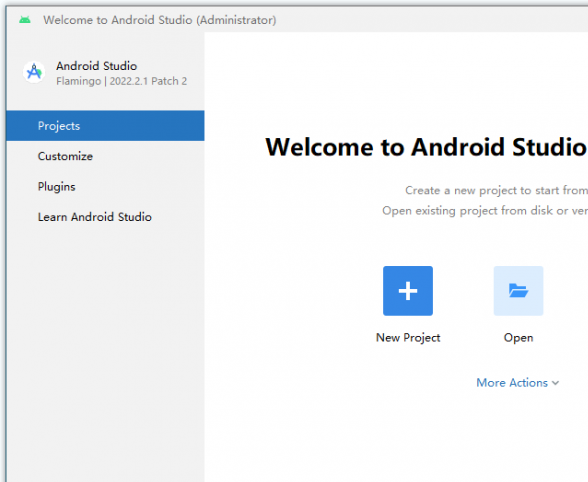Click the 'Create a new project' description line
This screenshot has height=482, width=588.
coord(496,191)
